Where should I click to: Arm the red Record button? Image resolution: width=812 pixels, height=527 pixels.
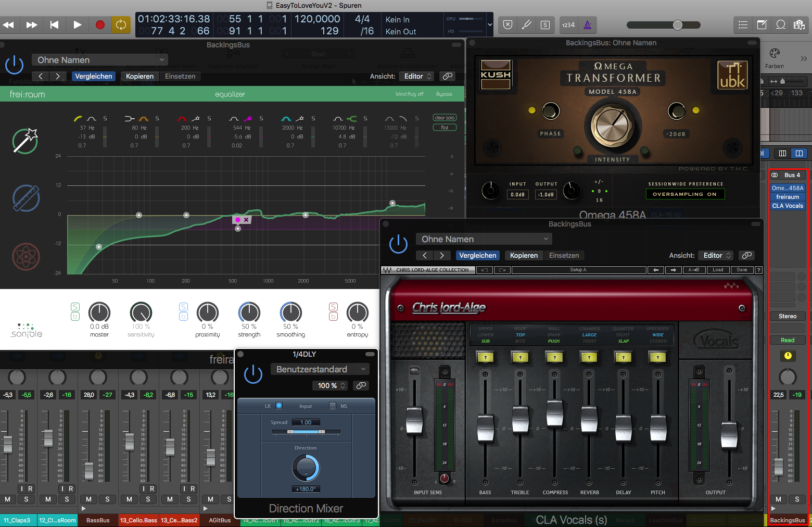pos(100,24)
